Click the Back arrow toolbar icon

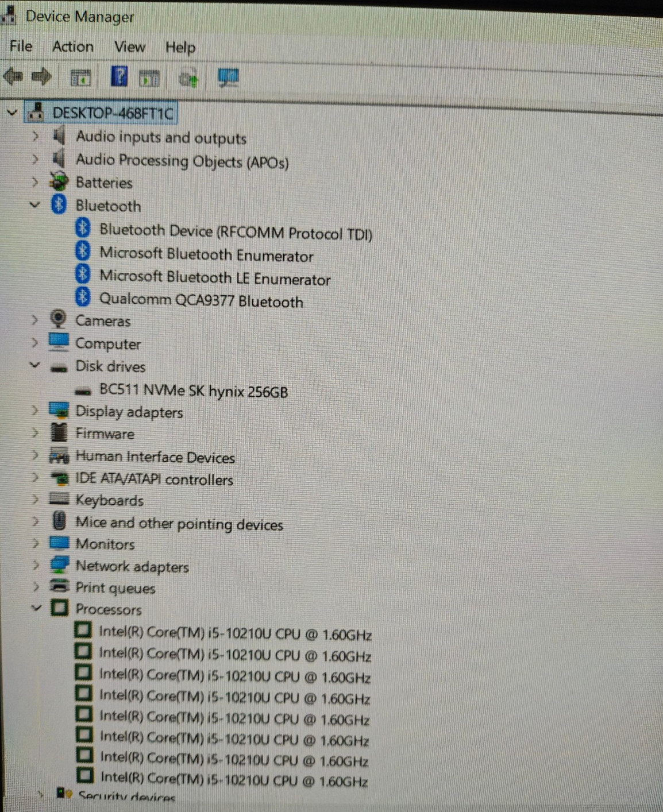tap(13, 76)
